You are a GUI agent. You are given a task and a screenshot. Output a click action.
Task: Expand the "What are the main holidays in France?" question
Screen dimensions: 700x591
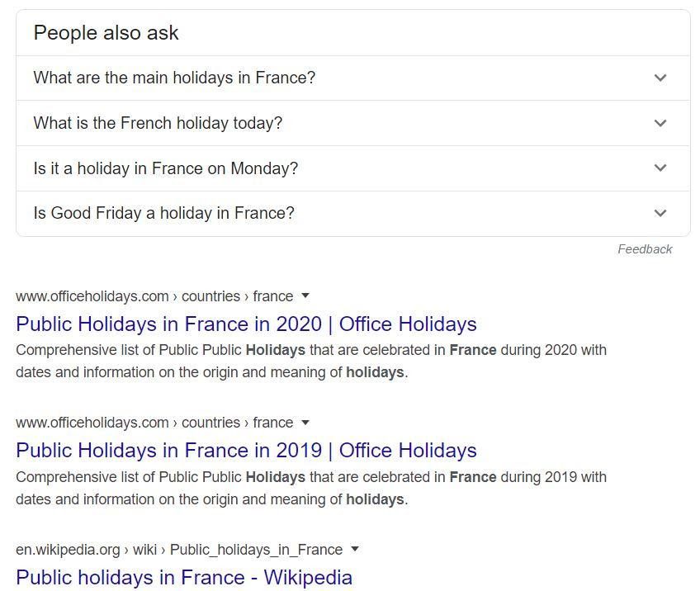point(174,78)
